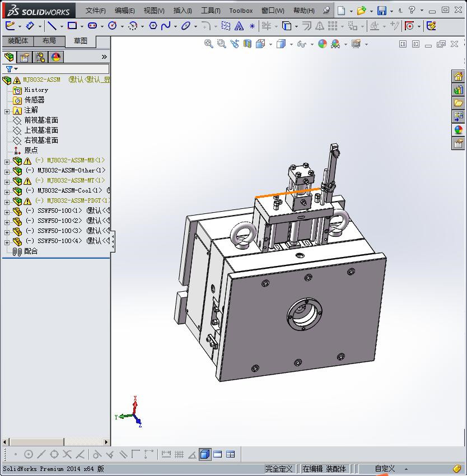Click the Apply Scene icon
The width and height of the screenshot is (467, 476).
click(x=335, y=44)
